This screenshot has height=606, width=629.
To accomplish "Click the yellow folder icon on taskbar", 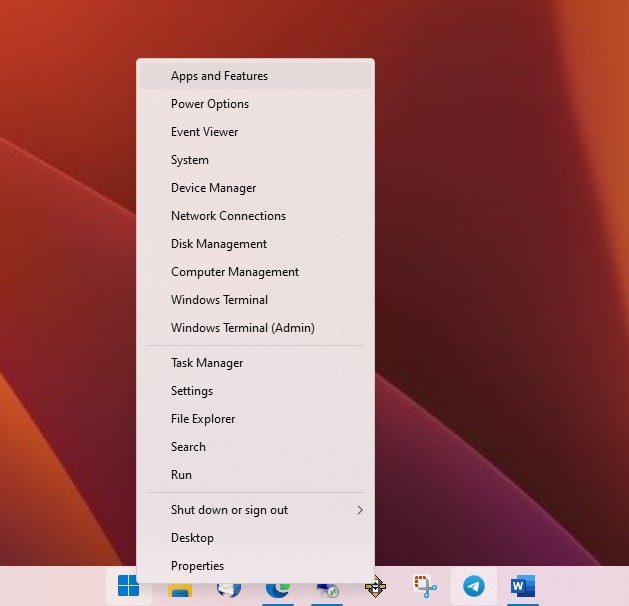I will (x=180, y=589).
